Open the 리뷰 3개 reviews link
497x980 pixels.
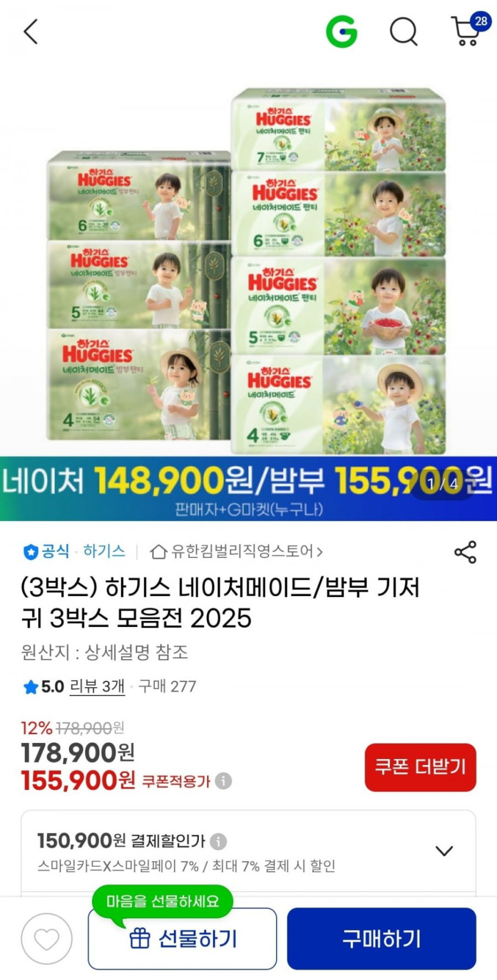point(97,686)
